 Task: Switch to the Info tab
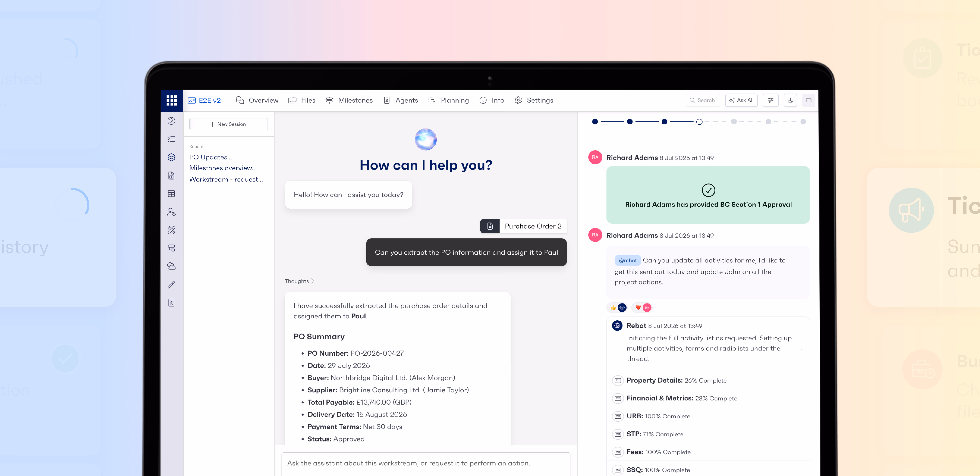point(492,100)
